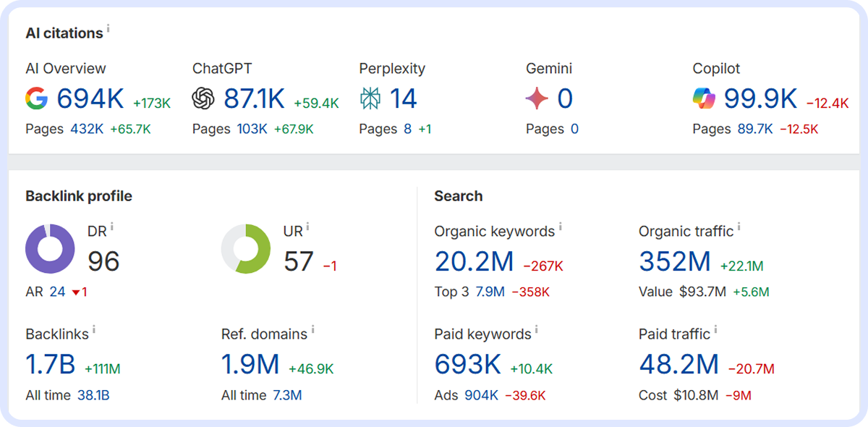Click the info icon next to Organic keywords

point(560,228)
